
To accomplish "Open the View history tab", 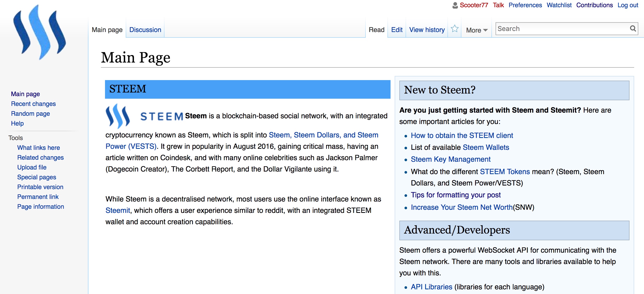I will coord(427,30).
